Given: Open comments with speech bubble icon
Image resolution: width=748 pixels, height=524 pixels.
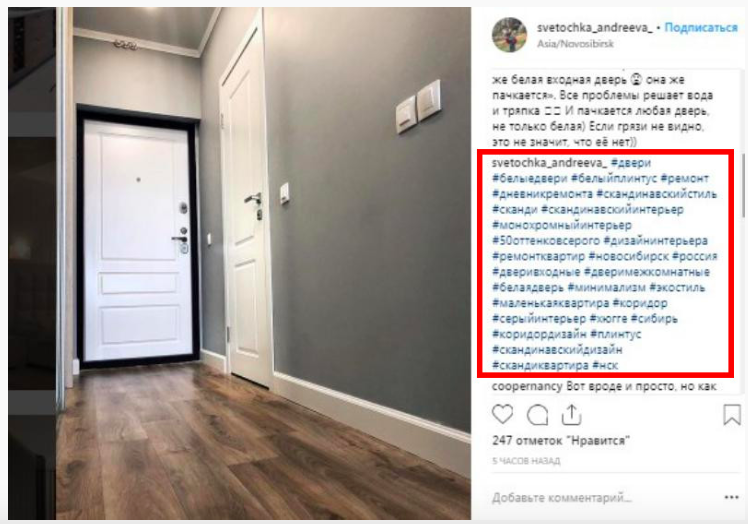Looking at the screenshot, I should tap(538, 415).
